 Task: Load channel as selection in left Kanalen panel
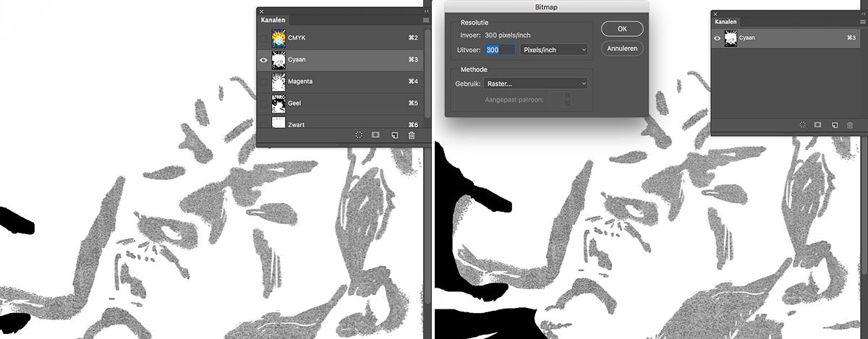(359, 135)
